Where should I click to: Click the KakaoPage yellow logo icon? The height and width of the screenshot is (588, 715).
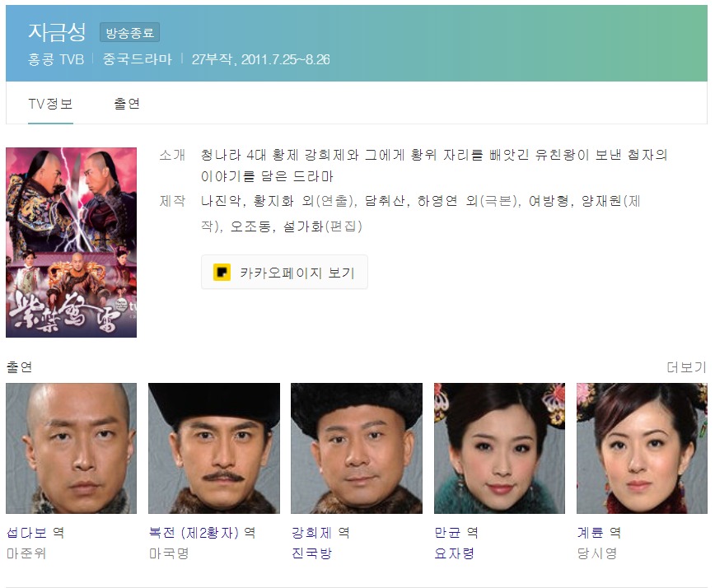click(x=222, y=272)
